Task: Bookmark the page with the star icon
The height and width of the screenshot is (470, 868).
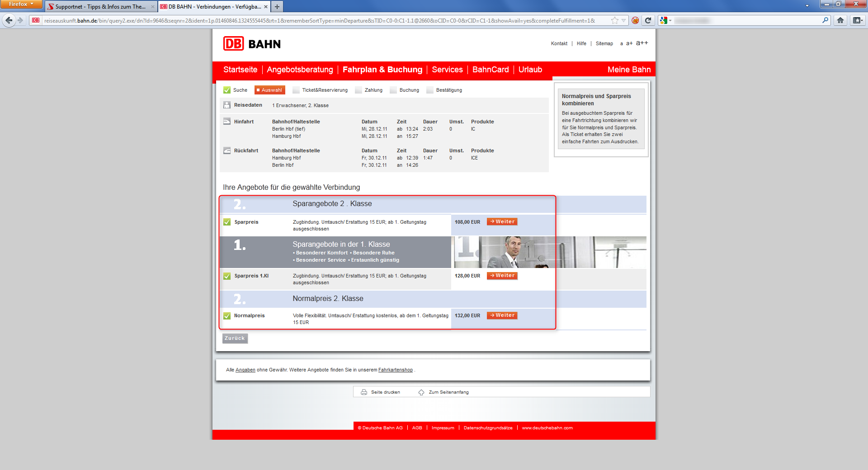Action: point(614,20)
